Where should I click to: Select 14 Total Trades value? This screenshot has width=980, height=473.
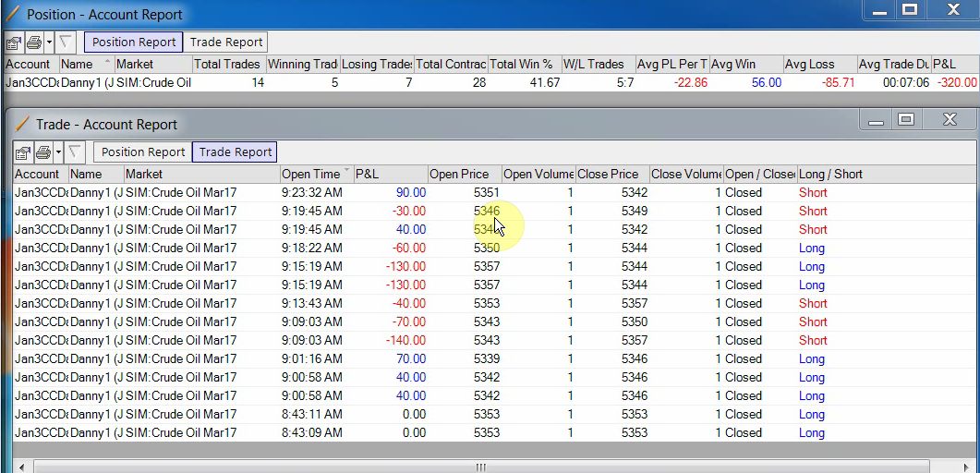tap(258, 82)
